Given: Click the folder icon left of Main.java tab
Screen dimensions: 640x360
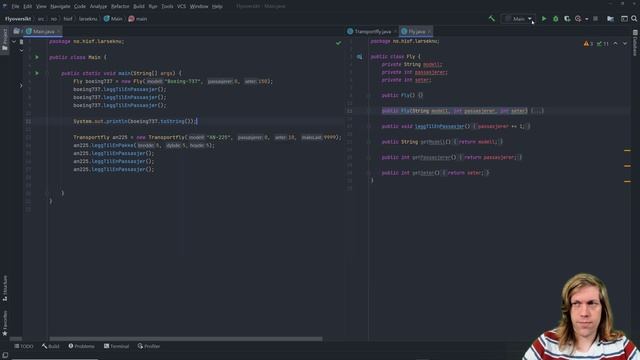Looking at the screenshot, I should pyautogui.click(x=16, y=31).
